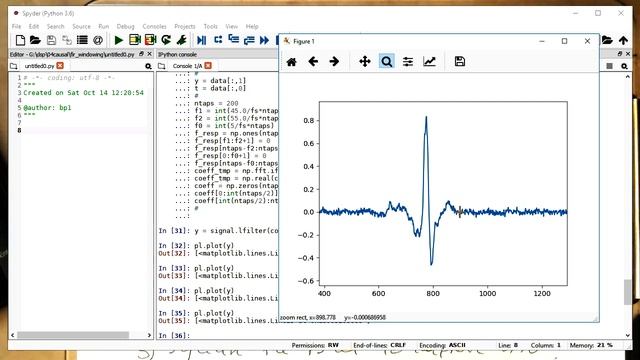This screenshot has width=640, height=360.
Task: Stop the current console command square icon
Action: (x=609, y=66)
